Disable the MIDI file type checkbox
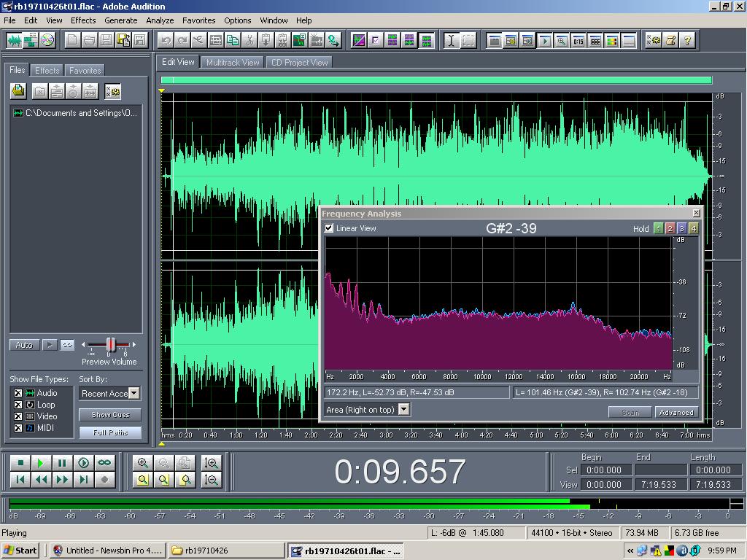 coord(18,428)
